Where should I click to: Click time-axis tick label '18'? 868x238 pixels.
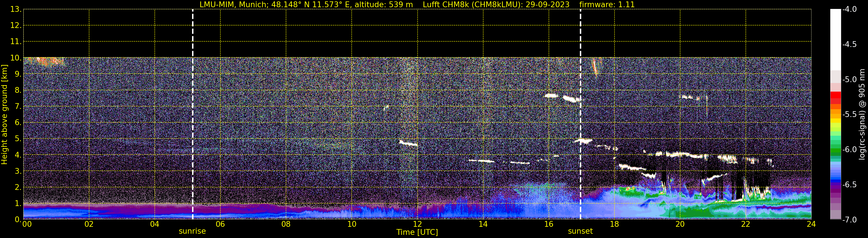[x=615, y=224]
